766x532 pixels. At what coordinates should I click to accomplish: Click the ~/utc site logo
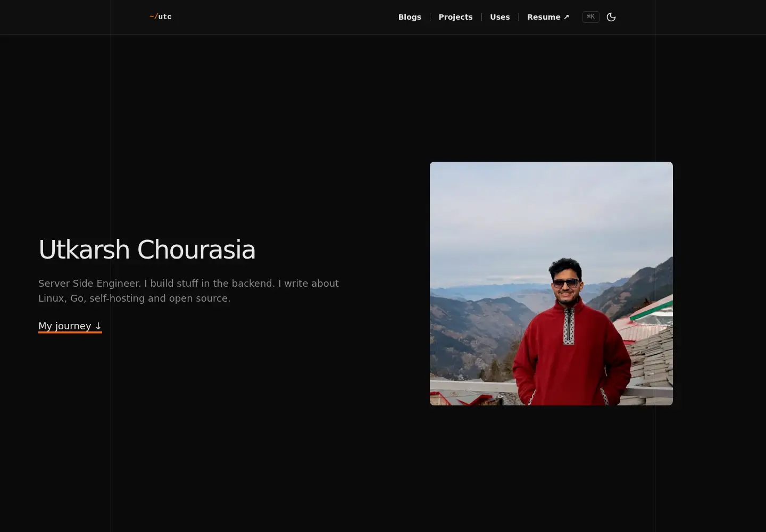click(161, 17)
